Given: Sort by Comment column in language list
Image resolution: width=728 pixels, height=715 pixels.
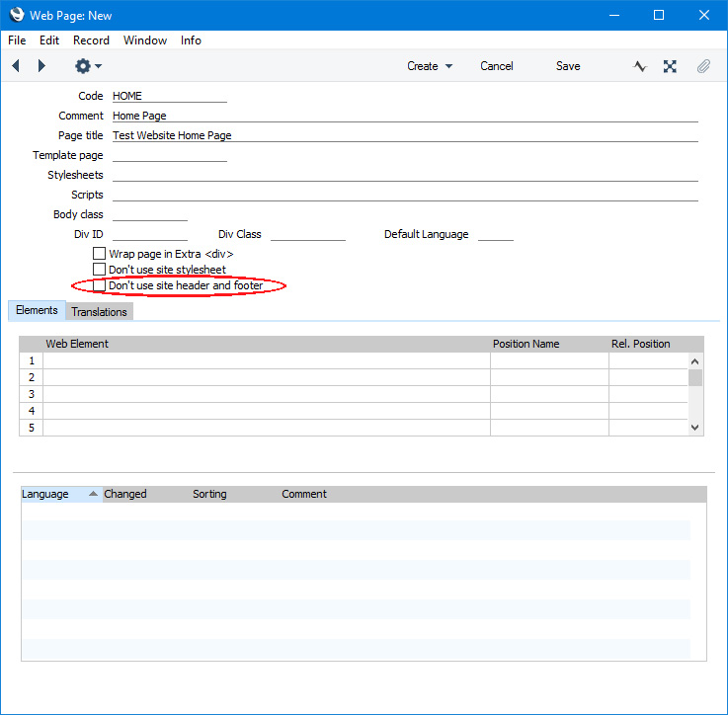Looking at the screenshot, I should pyautogui.click(x=304, y=494).
